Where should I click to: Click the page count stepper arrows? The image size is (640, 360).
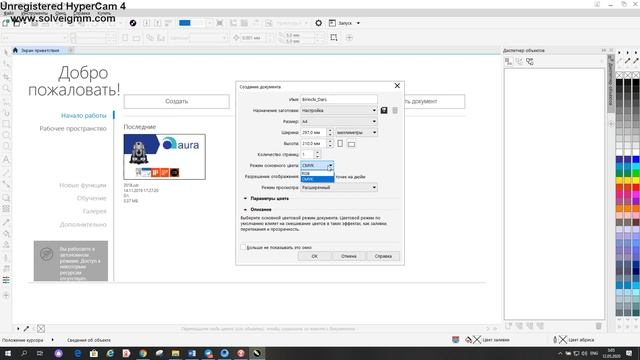(x=318, y=154)
